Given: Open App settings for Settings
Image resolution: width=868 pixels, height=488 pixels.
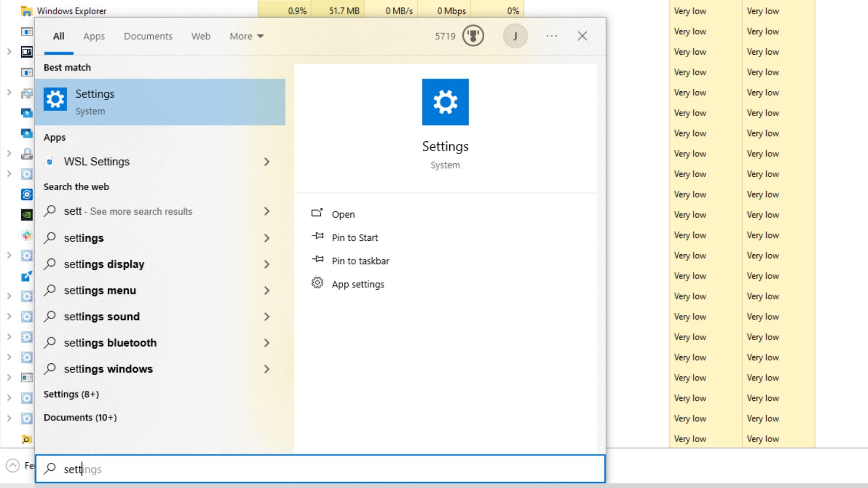Looking at the screenshot, I should tap(358, 284).
